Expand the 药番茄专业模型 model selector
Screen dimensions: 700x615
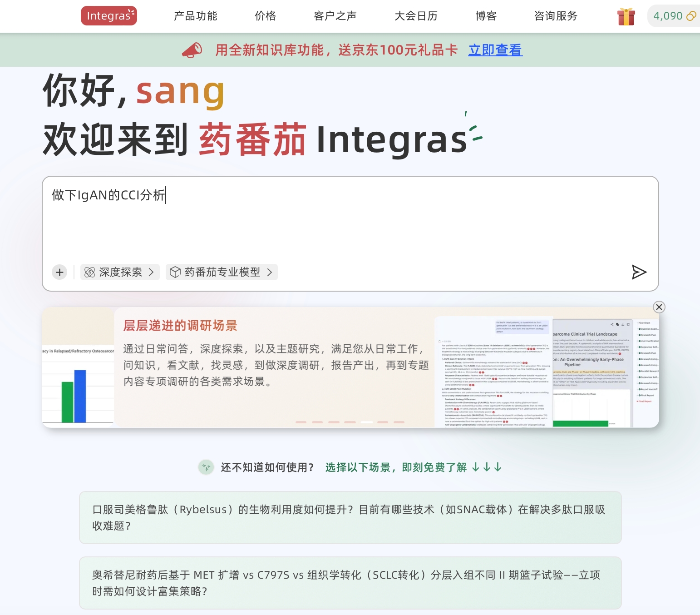pyautogui.click(x=222, y=272)
